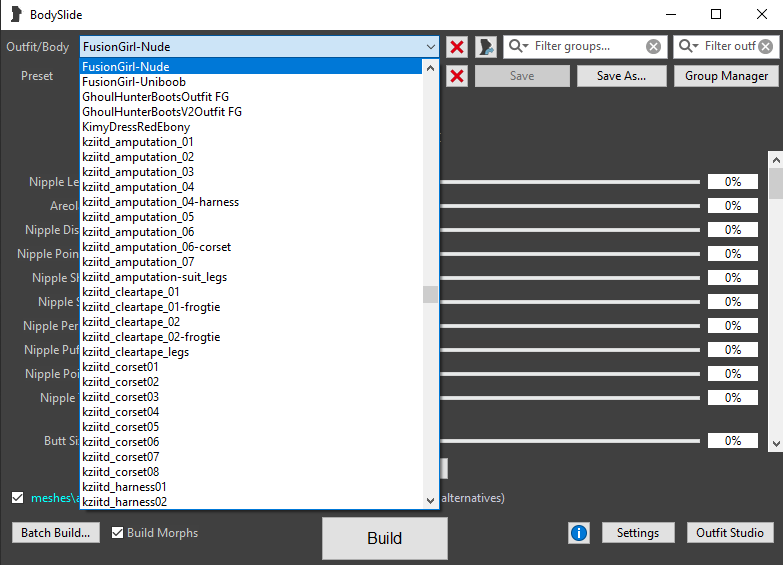
Task: Pick kziitd_corset04 from the list
Action: [x=121, y=412]
